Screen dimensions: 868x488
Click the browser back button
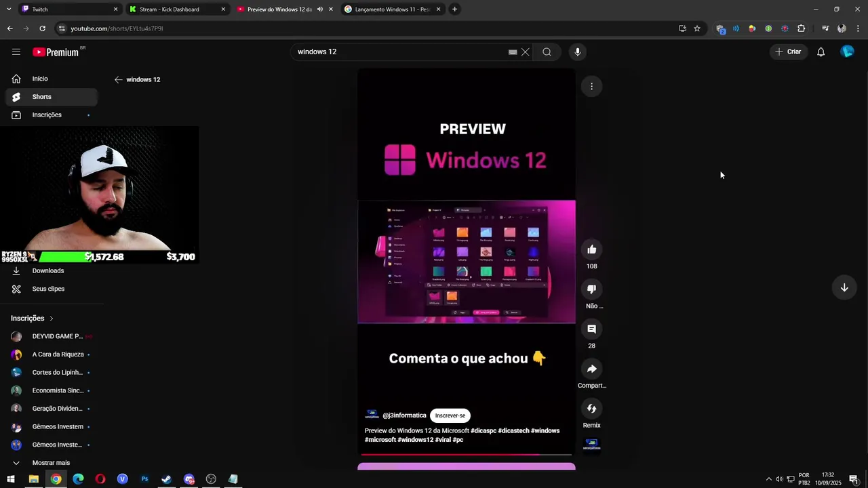click(9, 28)
